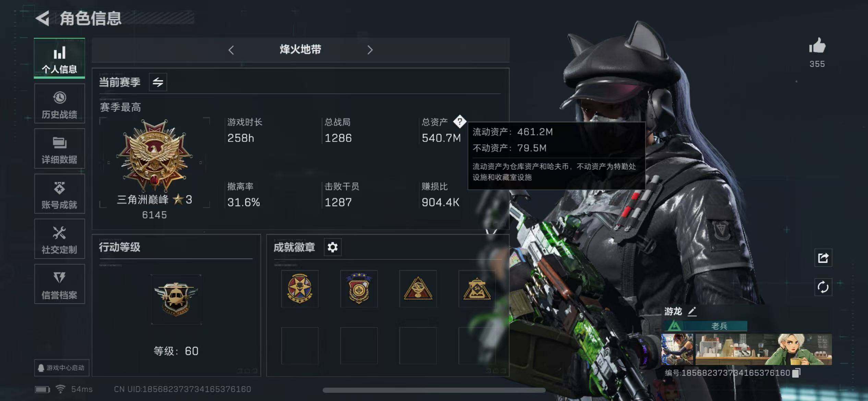Open the 详细数据 tab
Viewport: 868px width, 401px height.
(60, 149)
